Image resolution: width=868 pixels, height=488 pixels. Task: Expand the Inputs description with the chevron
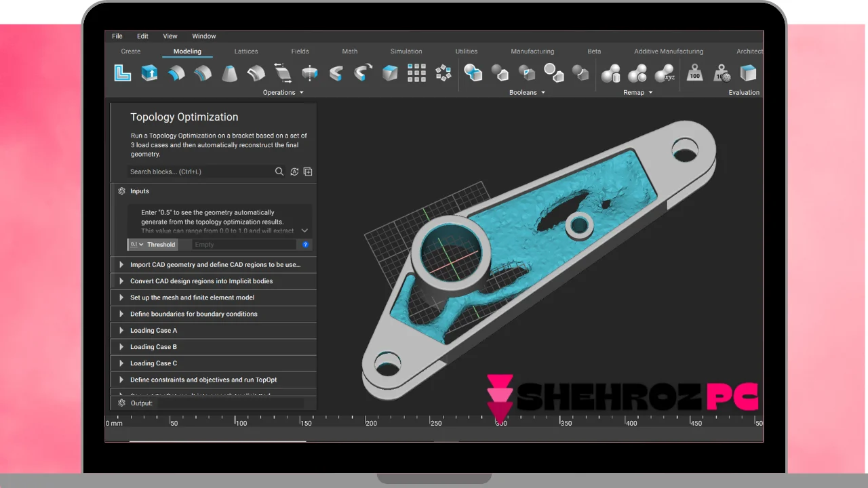[304, 231]
